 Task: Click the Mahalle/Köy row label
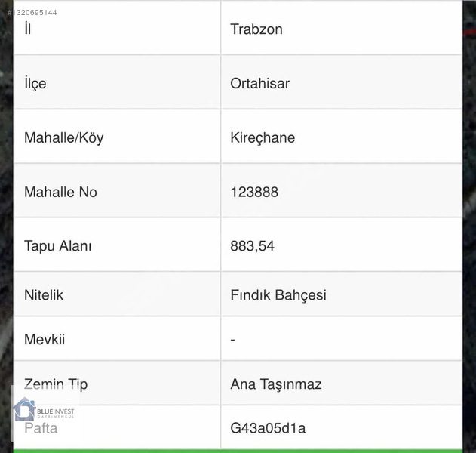64,138
